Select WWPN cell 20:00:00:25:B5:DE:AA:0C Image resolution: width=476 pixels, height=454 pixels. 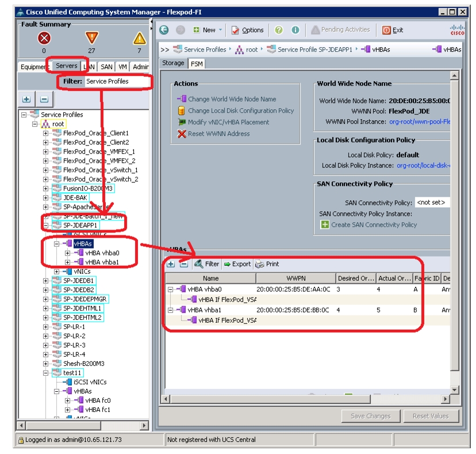tap(293, 289)
